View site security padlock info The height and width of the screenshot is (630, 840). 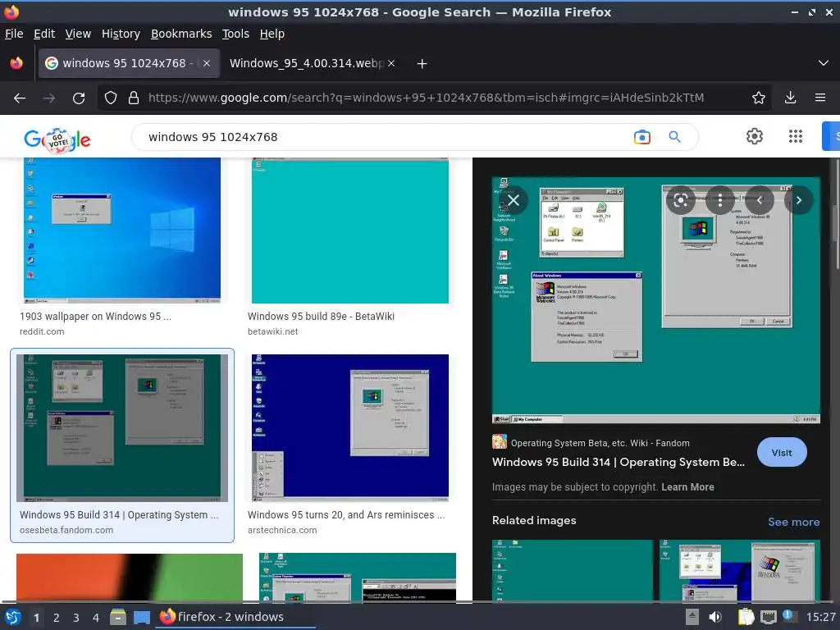point(134,98)
